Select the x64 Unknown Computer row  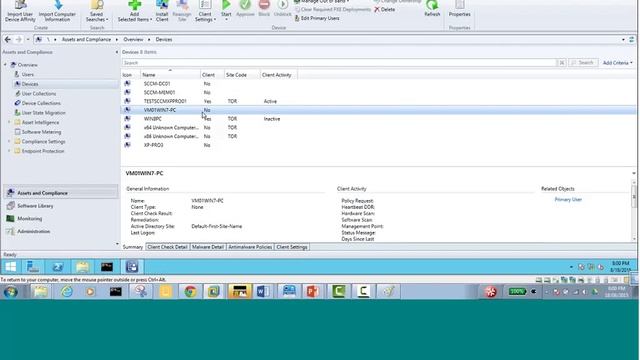point(378,128)
